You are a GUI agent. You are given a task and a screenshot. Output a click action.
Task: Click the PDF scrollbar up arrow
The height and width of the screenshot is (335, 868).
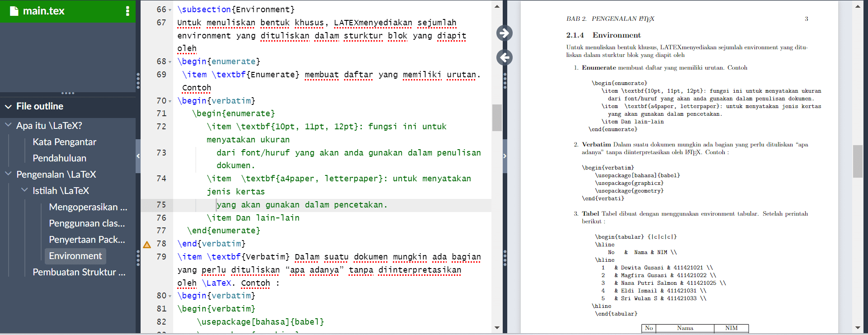[x=858, y=6]
